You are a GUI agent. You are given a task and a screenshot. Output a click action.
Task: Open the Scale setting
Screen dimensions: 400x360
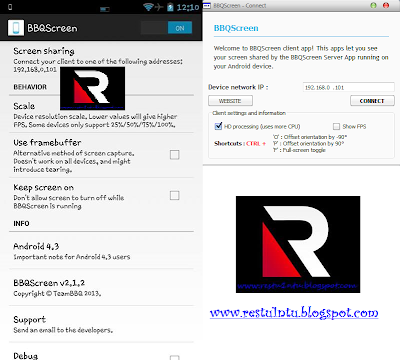click(101, 115)
